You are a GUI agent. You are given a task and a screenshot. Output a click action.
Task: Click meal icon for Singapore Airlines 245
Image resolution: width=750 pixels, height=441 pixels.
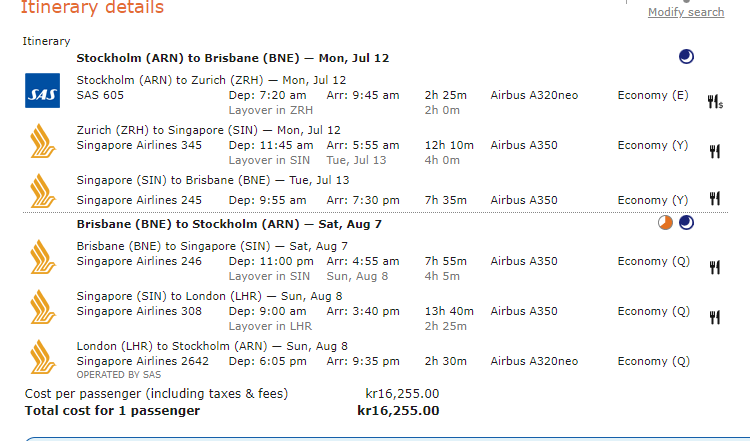[715, 200]
